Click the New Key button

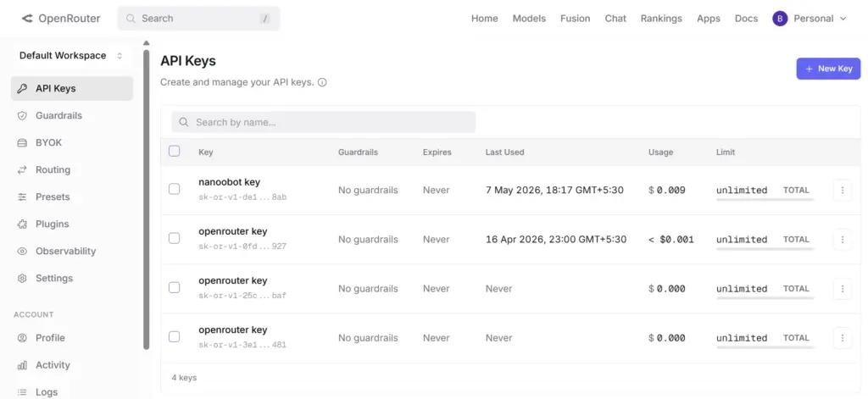point(828,69)
